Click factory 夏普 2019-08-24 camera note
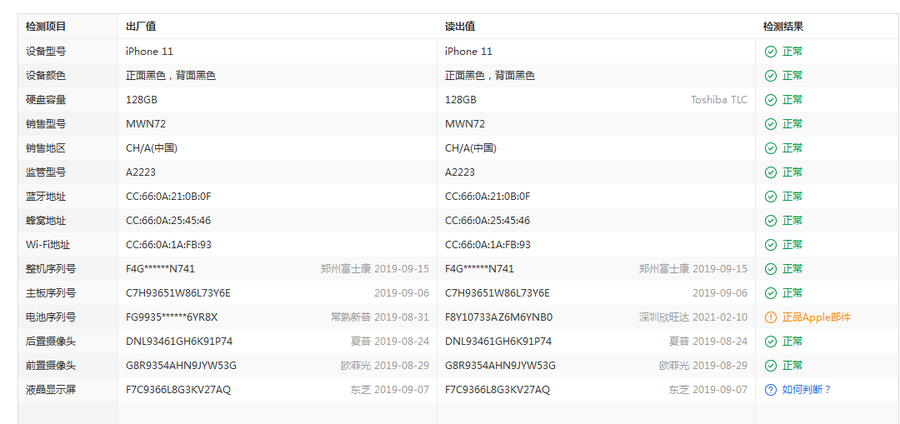The image size is (900, 424). pos(390,341)
